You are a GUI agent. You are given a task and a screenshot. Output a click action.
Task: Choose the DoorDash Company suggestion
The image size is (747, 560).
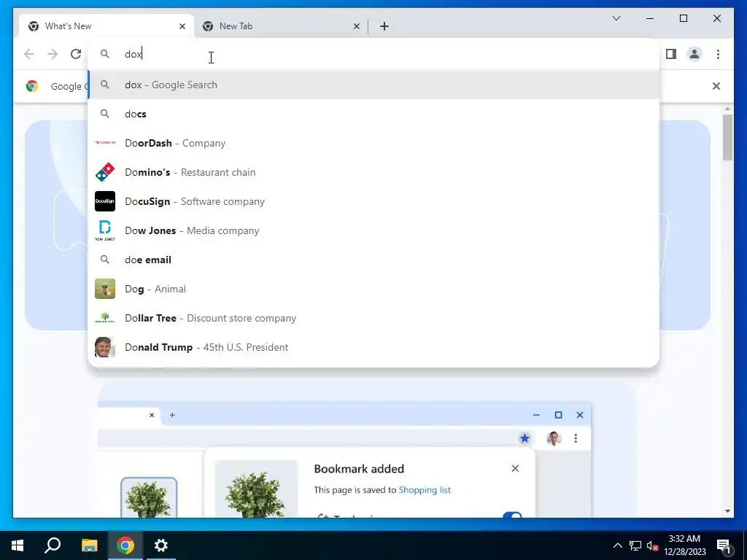pos(373,143)
